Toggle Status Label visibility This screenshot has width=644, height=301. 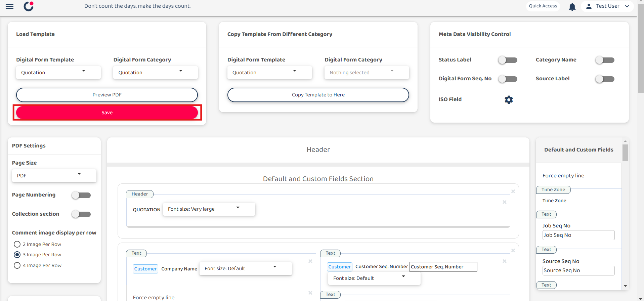508,60
